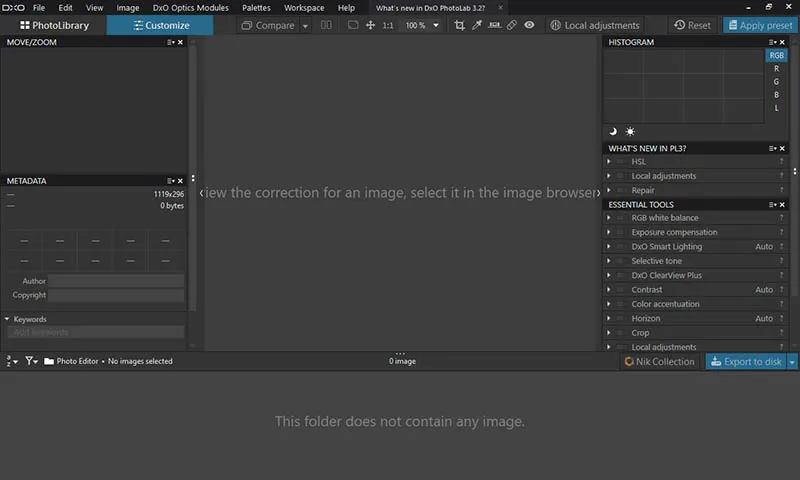Click the Apply preset button
This screenshot has height=480, width=800.
click(x=760, y=25)
